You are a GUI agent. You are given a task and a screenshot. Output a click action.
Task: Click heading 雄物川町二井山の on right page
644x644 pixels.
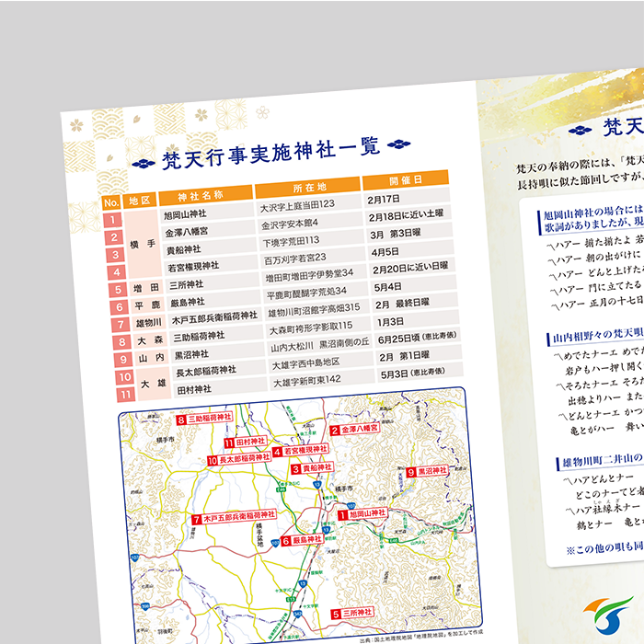click(602, 461)
